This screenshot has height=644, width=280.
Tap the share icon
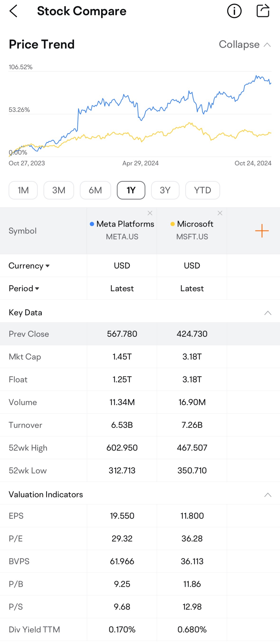tap(263, 11)
